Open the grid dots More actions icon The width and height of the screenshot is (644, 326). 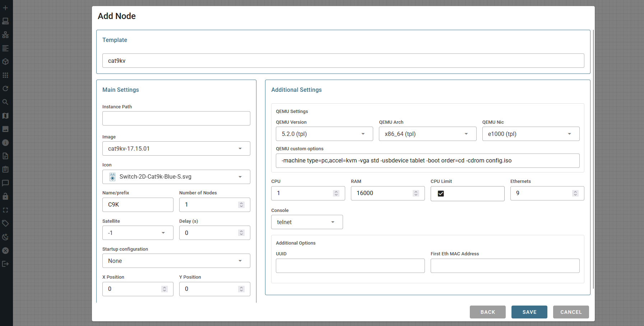[x=5, y=75]
